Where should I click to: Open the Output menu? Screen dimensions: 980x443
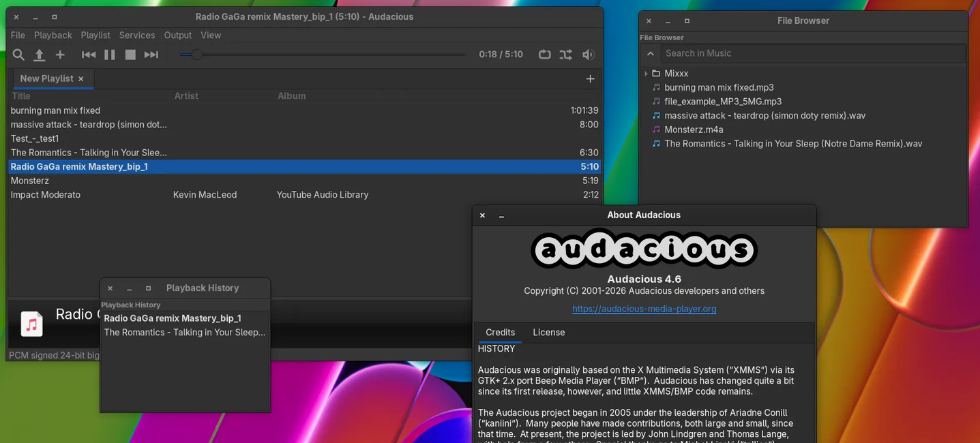pos(178,35)
